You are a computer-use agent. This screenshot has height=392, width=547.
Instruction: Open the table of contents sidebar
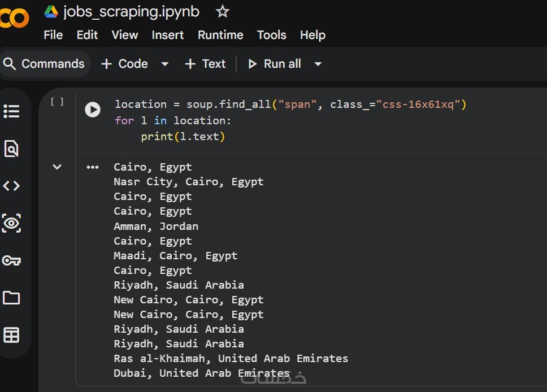click(11, 111)
